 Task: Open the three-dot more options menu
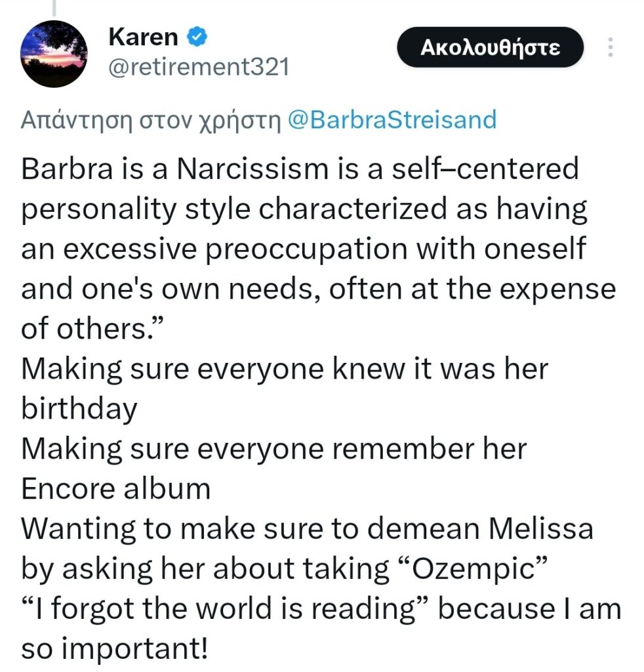[610, 47]
